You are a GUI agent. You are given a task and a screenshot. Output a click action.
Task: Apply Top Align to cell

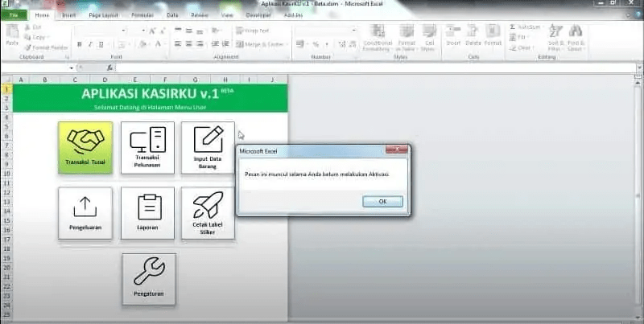click(x=178, y=31)
